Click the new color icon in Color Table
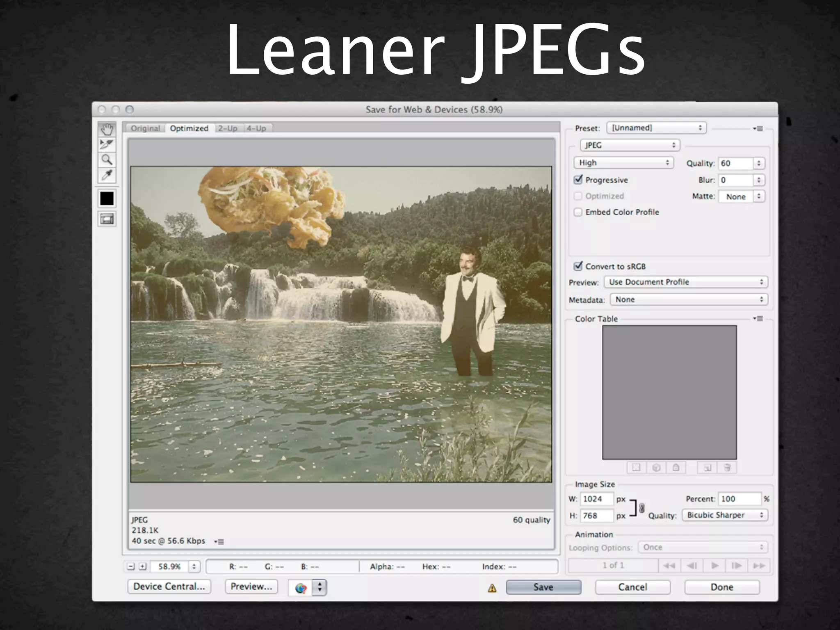The image size is (840, 630). [707, 468]
